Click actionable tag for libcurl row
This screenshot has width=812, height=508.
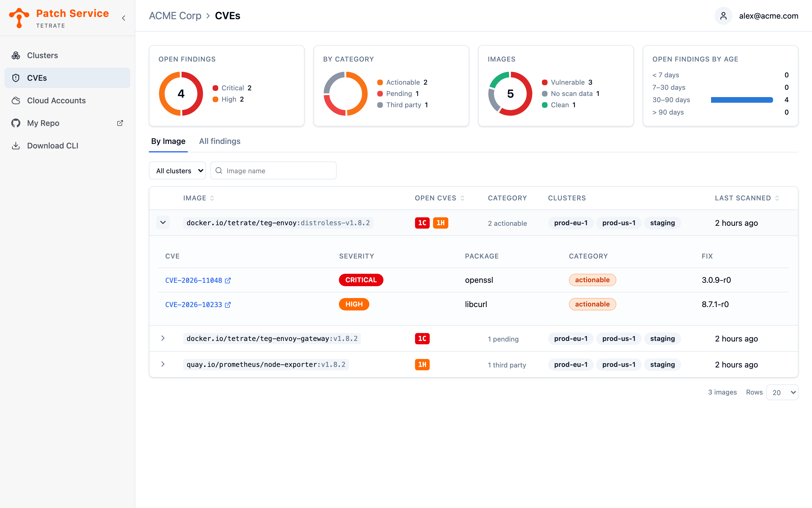(x=592, y=304)
